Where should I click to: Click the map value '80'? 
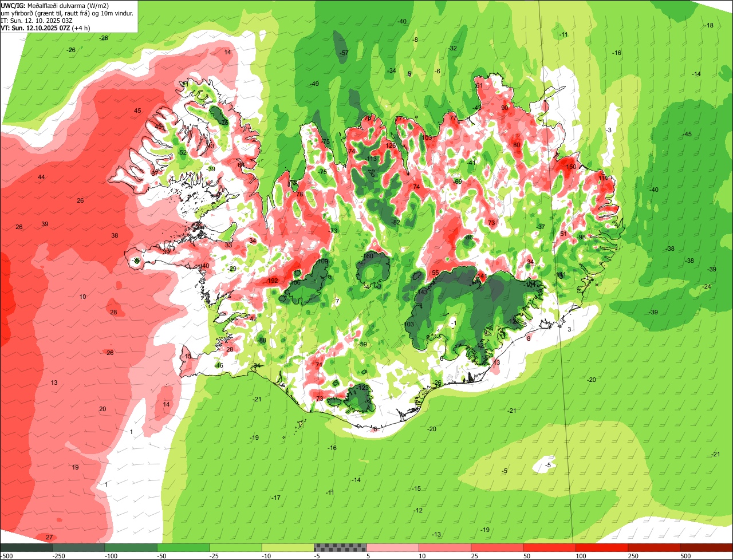(517, 145)
